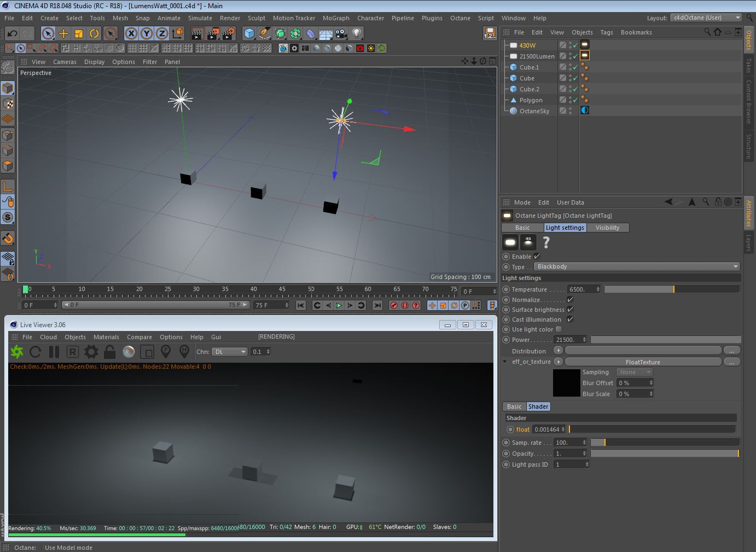
Task: Add a Camera object
Action: pyautogui.click(x=341, y=33)
